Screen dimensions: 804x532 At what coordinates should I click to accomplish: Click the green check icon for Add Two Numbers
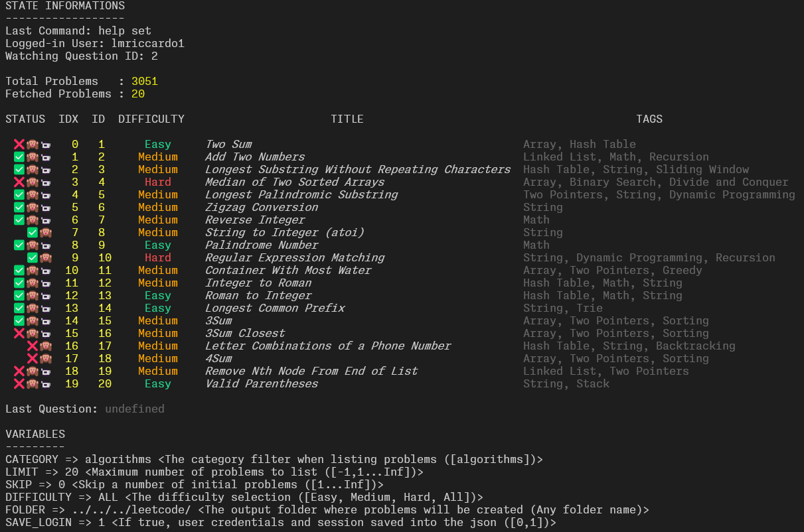pos(19,157)
